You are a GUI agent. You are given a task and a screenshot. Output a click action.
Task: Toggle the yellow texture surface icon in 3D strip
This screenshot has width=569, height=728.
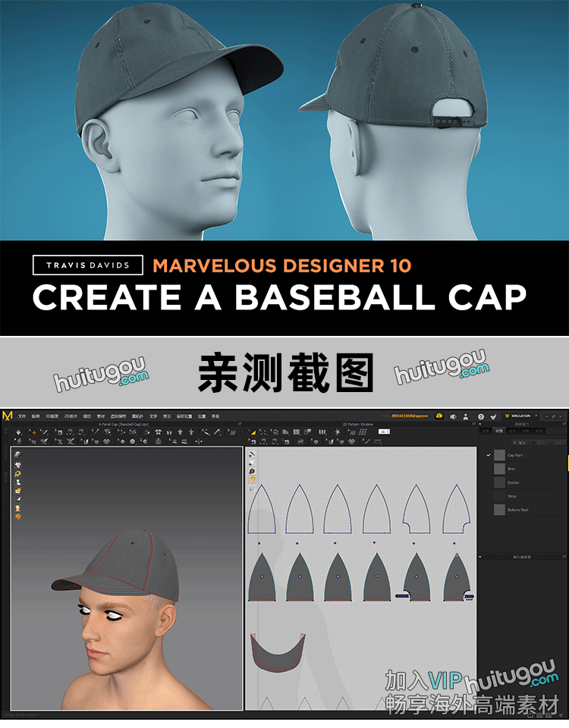[x=17, y=491]
